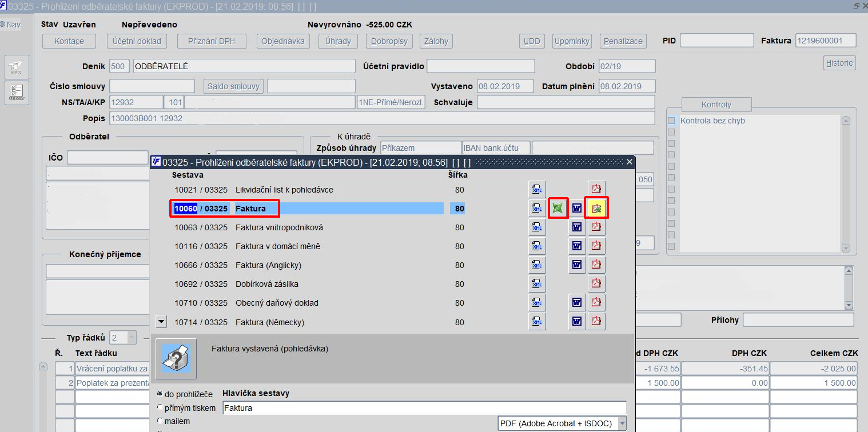
Task: Open the Faktura 10060 report as PDF
Action: pyautogui.click(x=596, y=208)
